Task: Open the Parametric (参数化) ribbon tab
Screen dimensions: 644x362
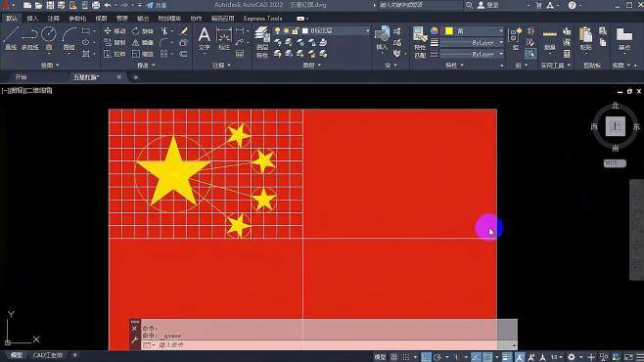Action: click(x=77, y=19)
